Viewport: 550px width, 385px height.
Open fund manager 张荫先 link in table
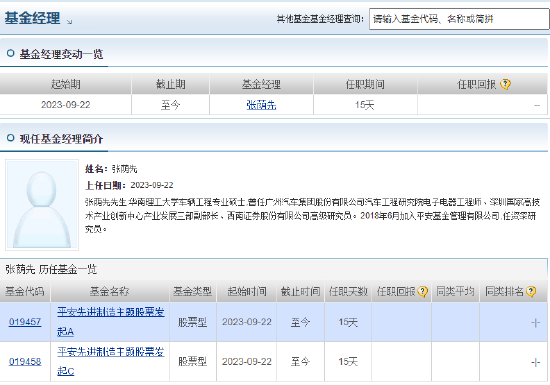tap(261, 104)
